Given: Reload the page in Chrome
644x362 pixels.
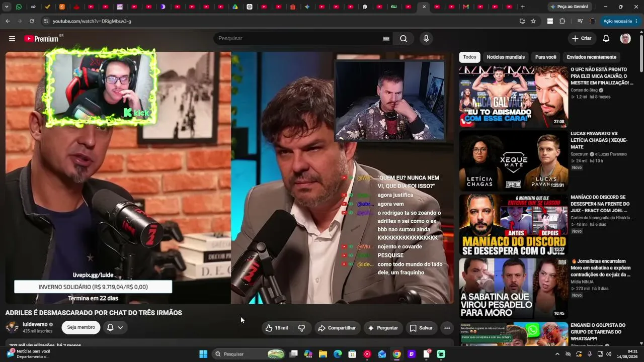Looking at the screenshot, I should [x=32, y=21].
